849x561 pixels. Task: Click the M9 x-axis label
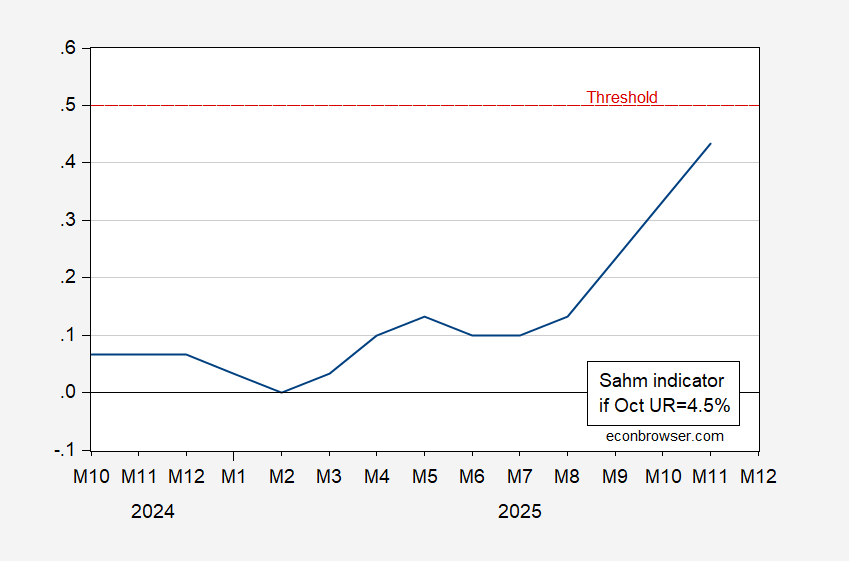[615, 477]
